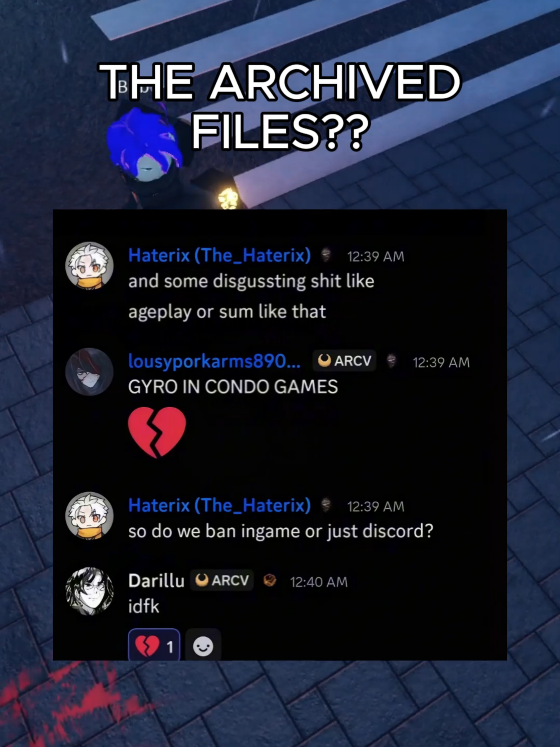Click the ARCV tag next to lousyporkarms890
The image size is (560, 747).
[x=344, y=361]
